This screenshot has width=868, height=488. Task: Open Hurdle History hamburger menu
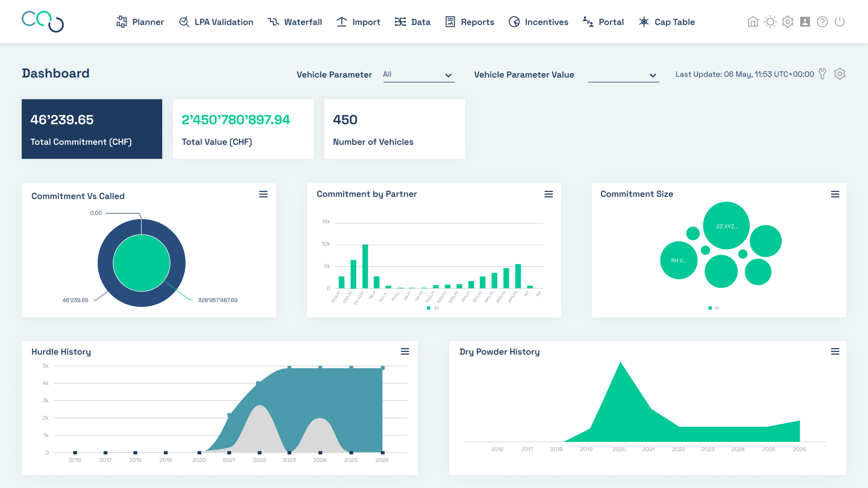click(x=405, y=351)
